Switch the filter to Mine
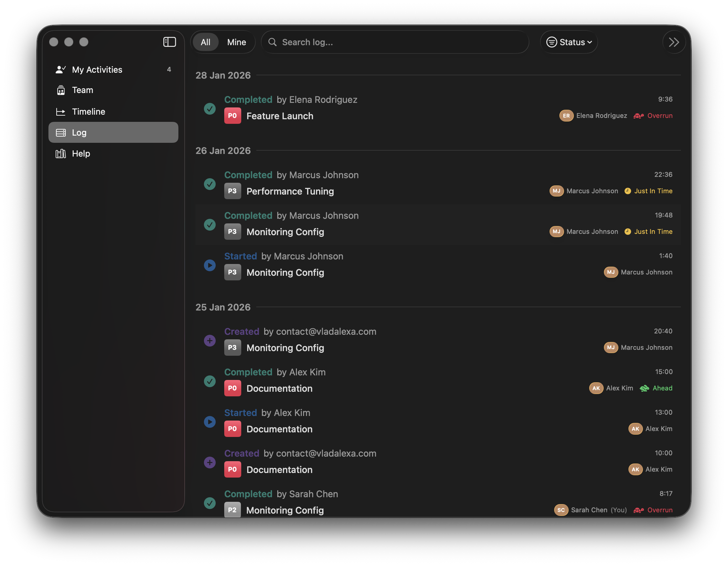The height and width of the screenshot is (566, 728). pyautogui.click(x=237, y=42)
